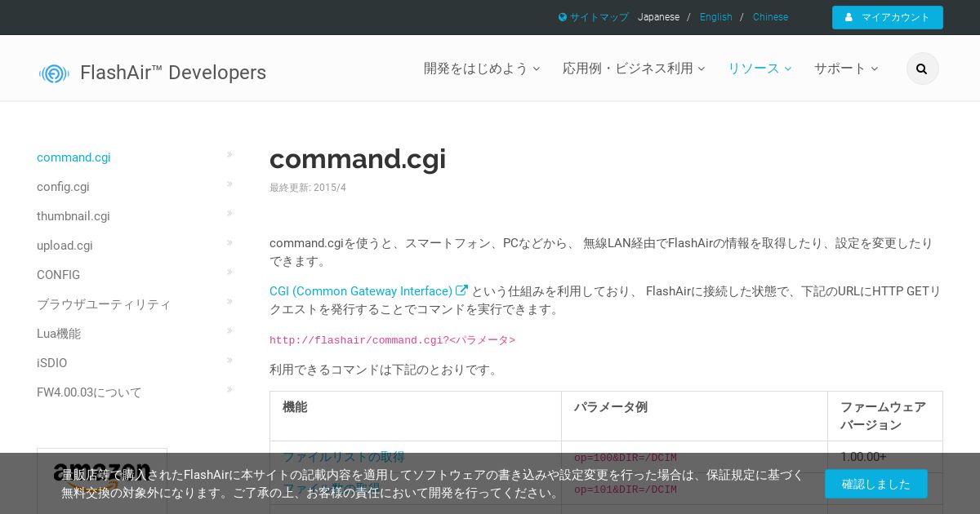Open thumbnail.cgi in the sidebar
Image resolution: width=980 pixels, height=514 pixels.
(x=73, y=216)
